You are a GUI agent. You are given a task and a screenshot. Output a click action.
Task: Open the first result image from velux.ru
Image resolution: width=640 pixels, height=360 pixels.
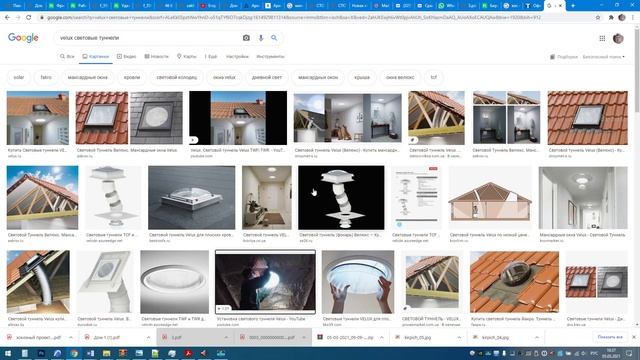pos(38,118)
